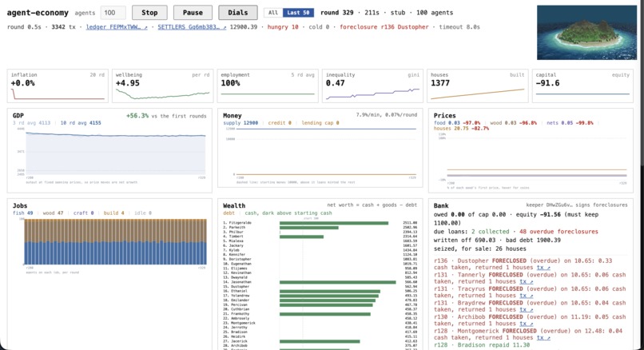The width and height of the screenshot is (644, 350).
Task: Select the Last 50 range
Action: click(x=298, y=13)
